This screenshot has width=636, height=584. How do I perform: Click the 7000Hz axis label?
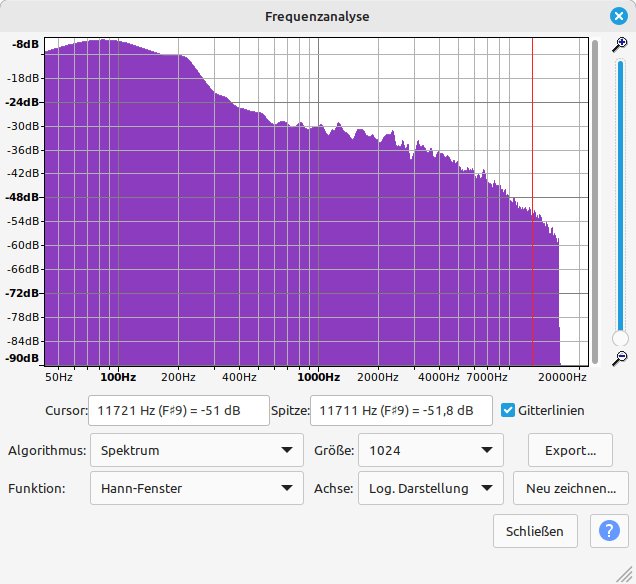487,377
